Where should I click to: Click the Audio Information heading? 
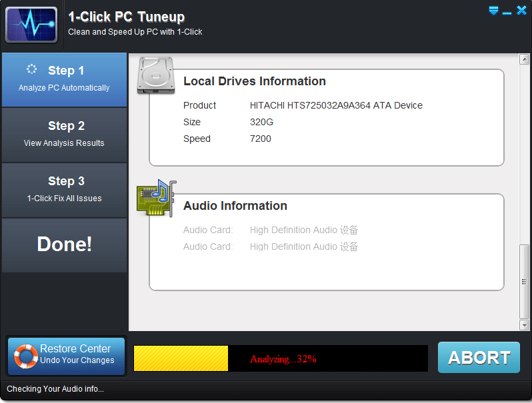click(x=235, y=206)
